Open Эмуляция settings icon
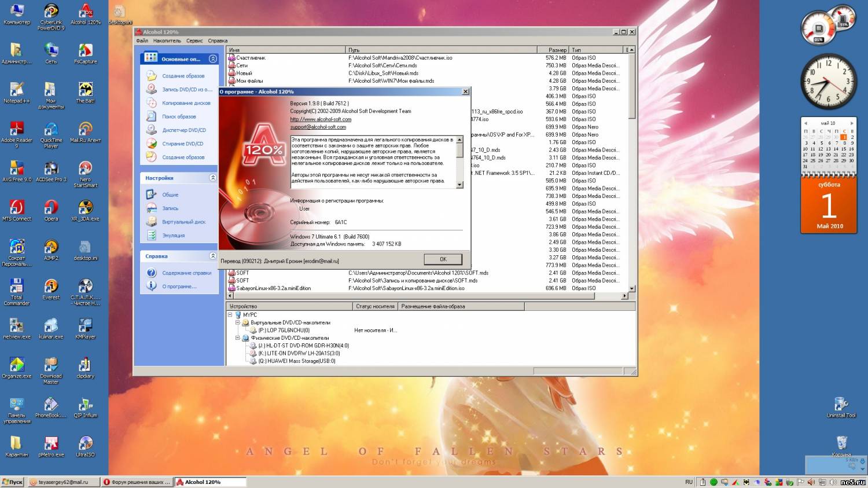 (152, 236)
